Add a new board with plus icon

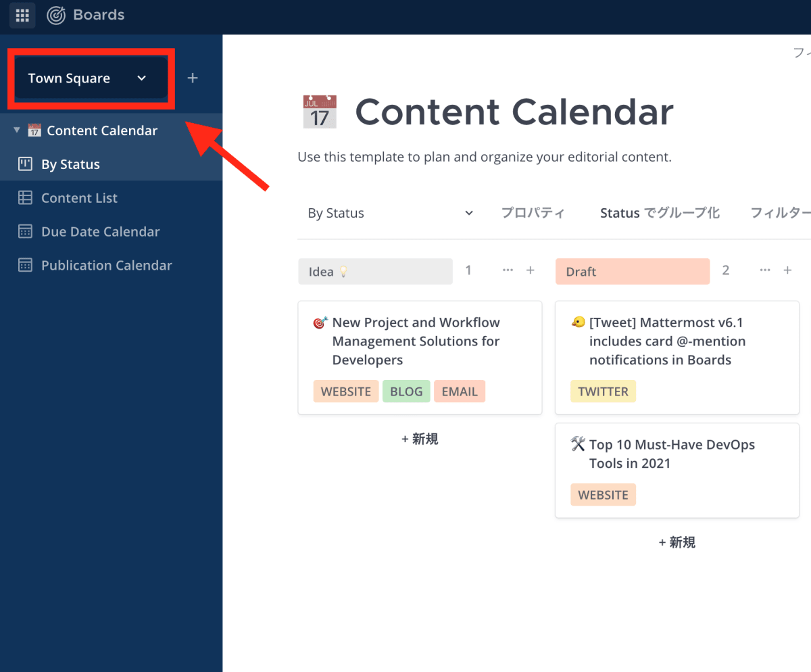[193, 78]
